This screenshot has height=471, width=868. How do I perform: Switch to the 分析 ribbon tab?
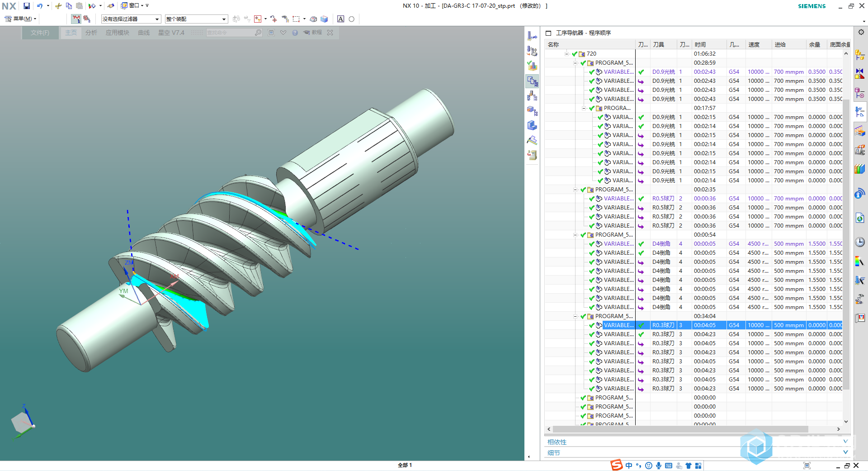click(x=91, y=33)
